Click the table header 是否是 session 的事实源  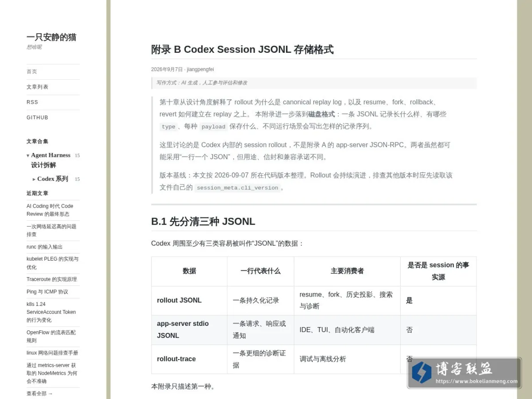(x=438, y=271)
